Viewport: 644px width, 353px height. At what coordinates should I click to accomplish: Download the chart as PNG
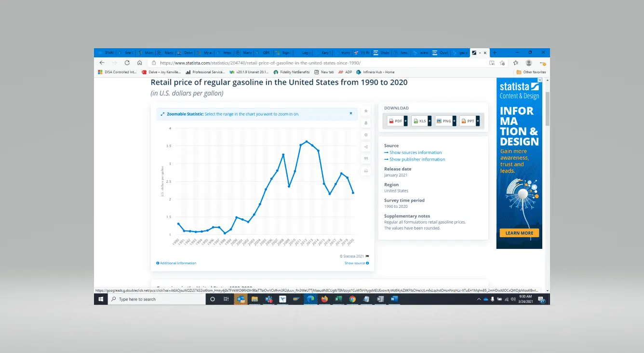(444, 121)
